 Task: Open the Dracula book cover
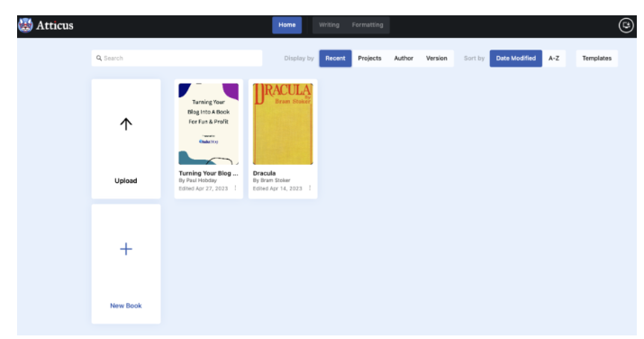283,124
